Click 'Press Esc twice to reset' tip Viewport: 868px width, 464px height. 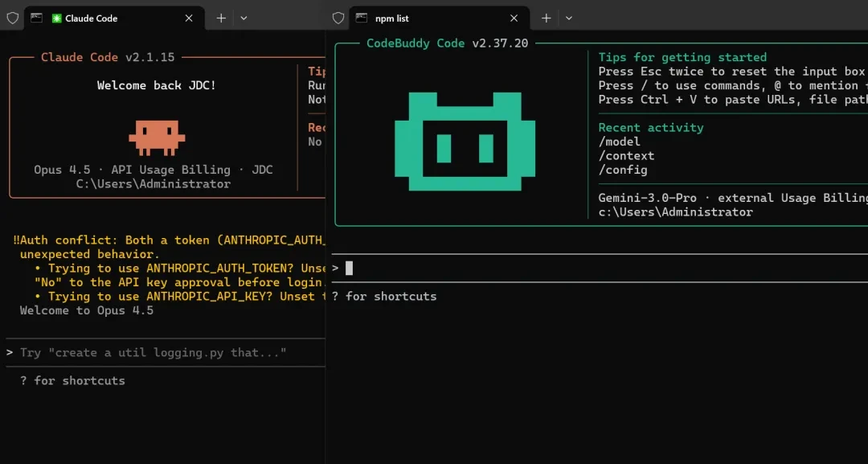(x=733, y=72)
